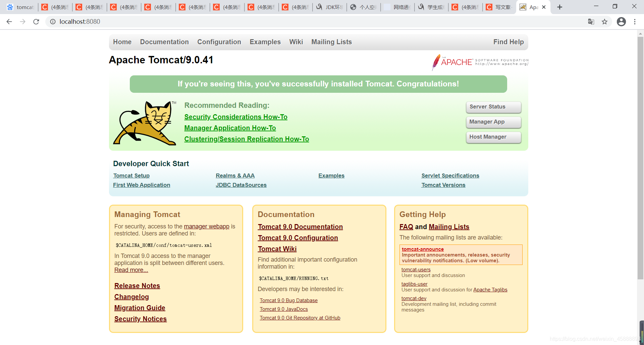Open the tomcat-announce mailing list link
Image resolution: width=644 pixels, height=345 pixels.
coord(423,249)
